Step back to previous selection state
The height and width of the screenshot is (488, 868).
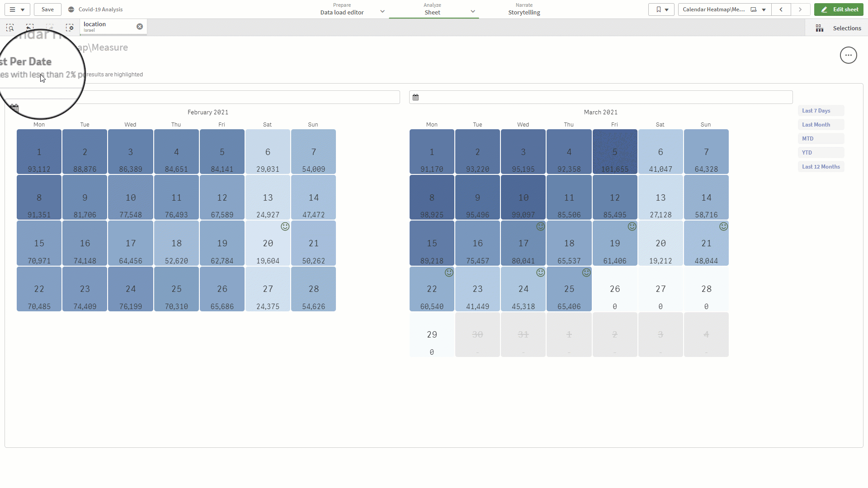pyautogui.click(x=30, y=28)
